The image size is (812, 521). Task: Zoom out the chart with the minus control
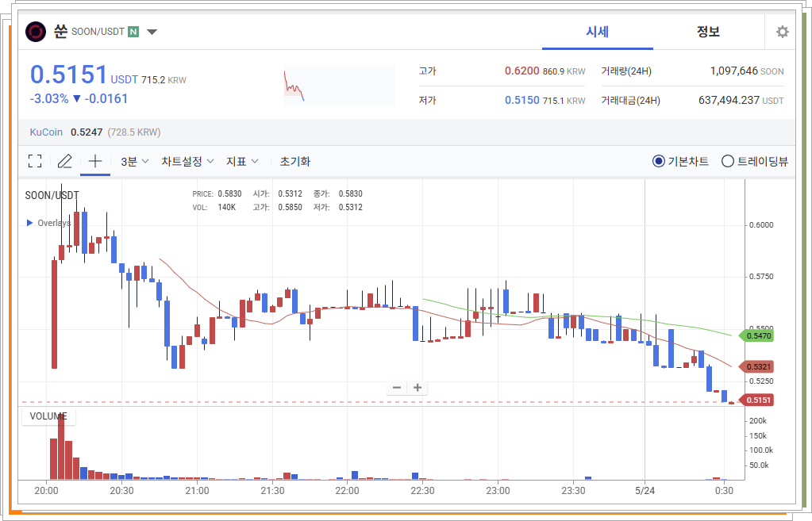click(396, 387)
